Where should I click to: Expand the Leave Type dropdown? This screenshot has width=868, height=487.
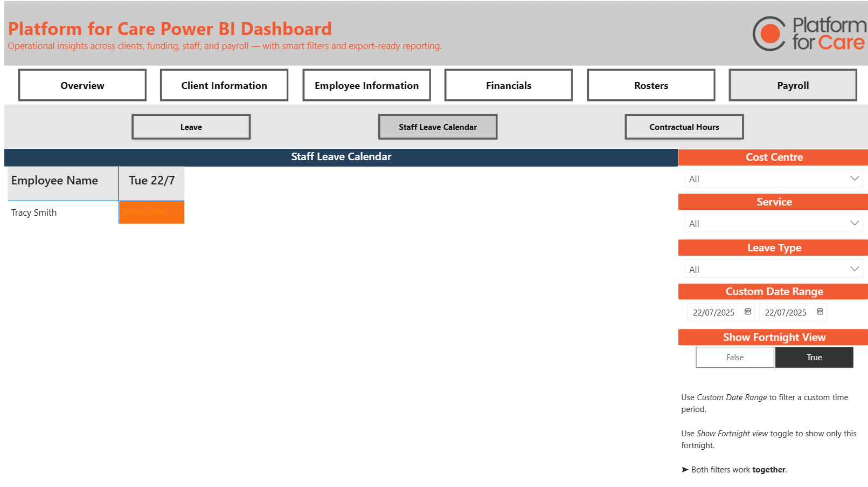coord(774,269)
